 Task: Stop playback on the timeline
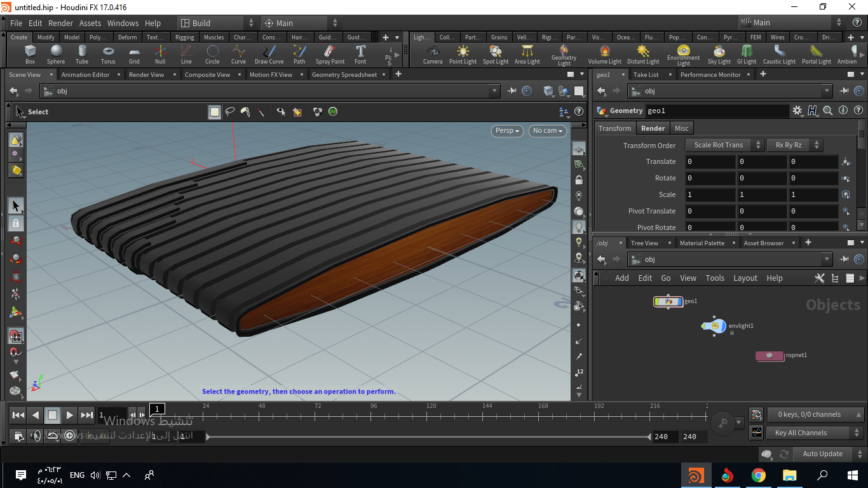point(53,415)
